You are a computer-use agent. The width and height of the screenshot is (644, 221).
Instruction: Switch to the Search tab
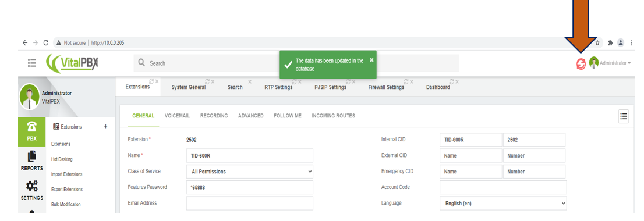click(235, 87)
